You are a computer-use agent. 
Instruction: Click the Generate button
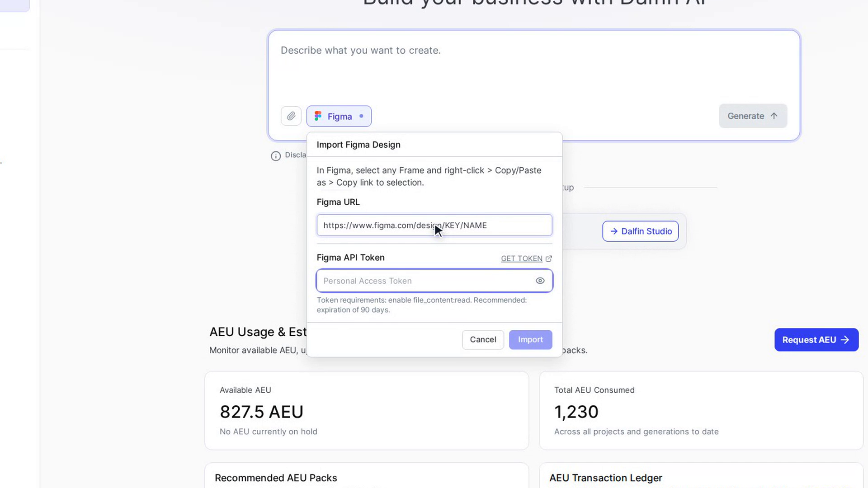[x=753, y=116]
